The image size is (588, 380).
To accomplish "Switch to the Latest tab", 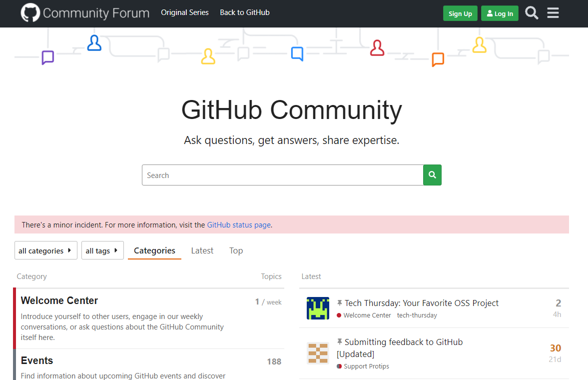I will pyautogui.click(x=202, y=250).
